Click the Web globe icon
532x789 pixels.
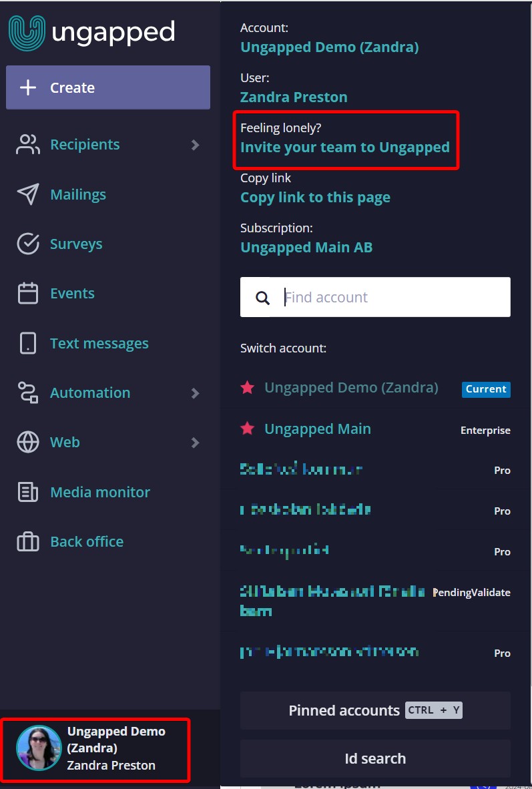pyautogui.click(x=27, y=443)
